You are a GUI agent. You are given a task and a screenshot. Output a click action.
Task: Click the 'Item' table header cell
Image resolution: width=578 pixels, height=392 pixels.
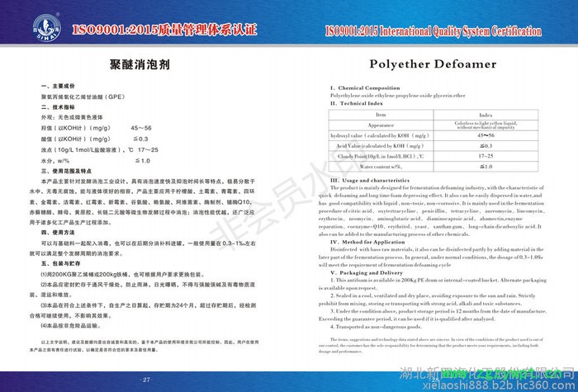(381, 115)
